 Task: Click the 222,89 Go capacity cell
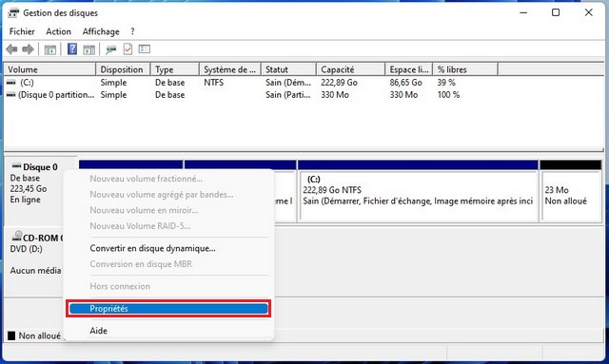point(339,83)
